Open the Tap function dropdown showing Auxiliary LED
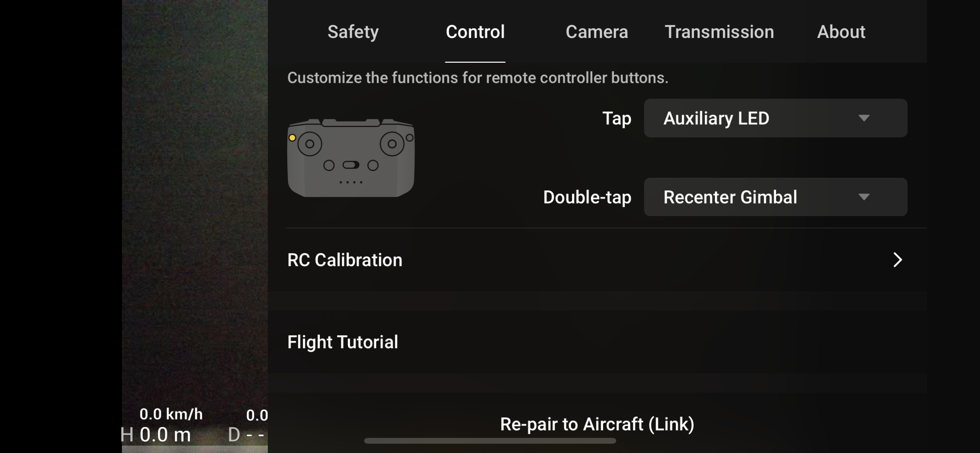The width and height of the screenshot is (980, 453). [x=775, y=118]
